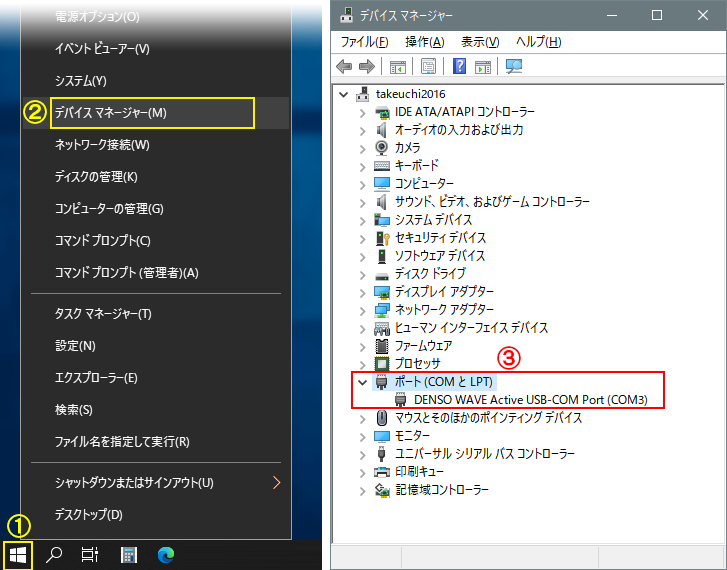The height and width of the screenshot is (570, 727).
Task: Click the blue Help toolbar icon
Action: [x=459, y=67]
